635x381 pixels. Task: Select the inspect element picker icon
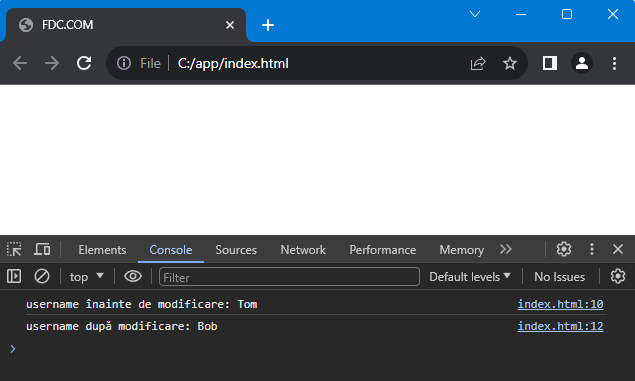(x=14, y=249)
